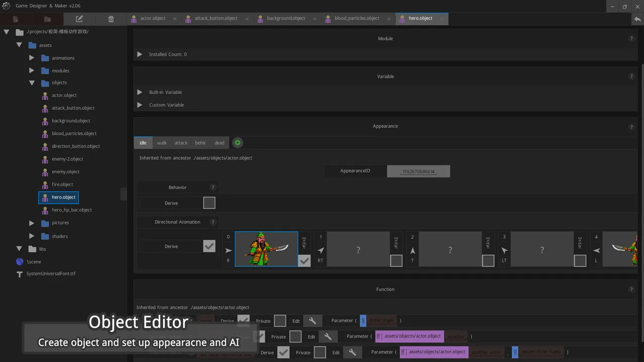Expand the animations folder

point(32,58)
